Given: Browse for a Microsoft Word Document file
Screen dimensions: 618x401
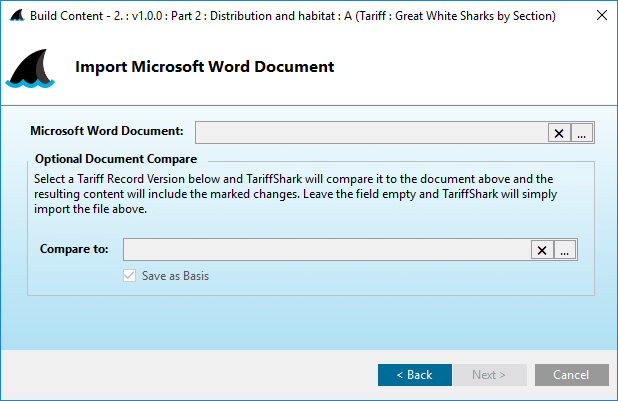Looking at the screenshot, I should click(584, 132).
